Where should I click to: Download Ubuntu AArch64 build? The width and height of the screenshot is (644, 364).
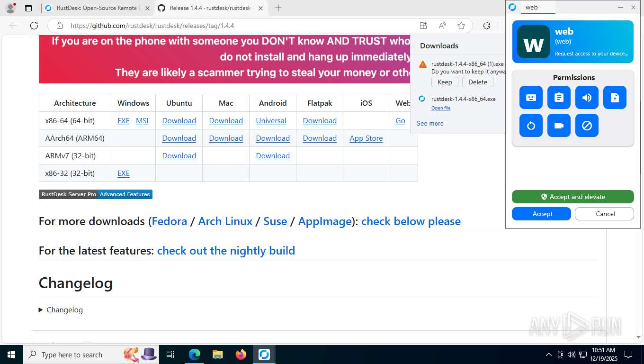179,138
